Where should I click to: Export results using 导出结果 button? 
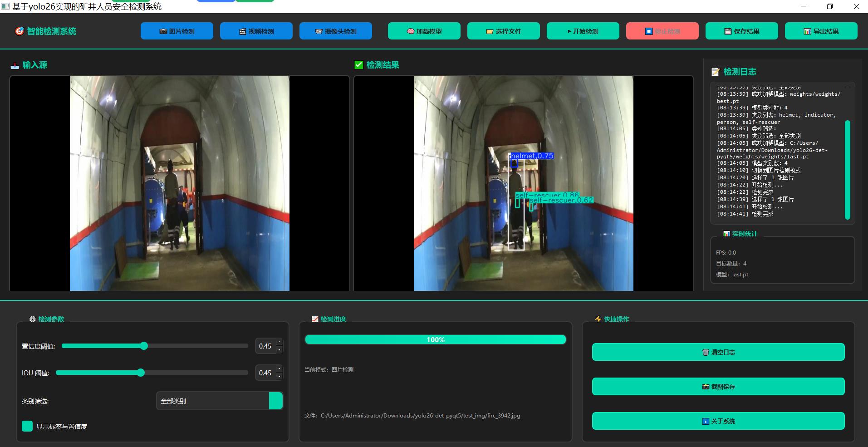point(821,31)
